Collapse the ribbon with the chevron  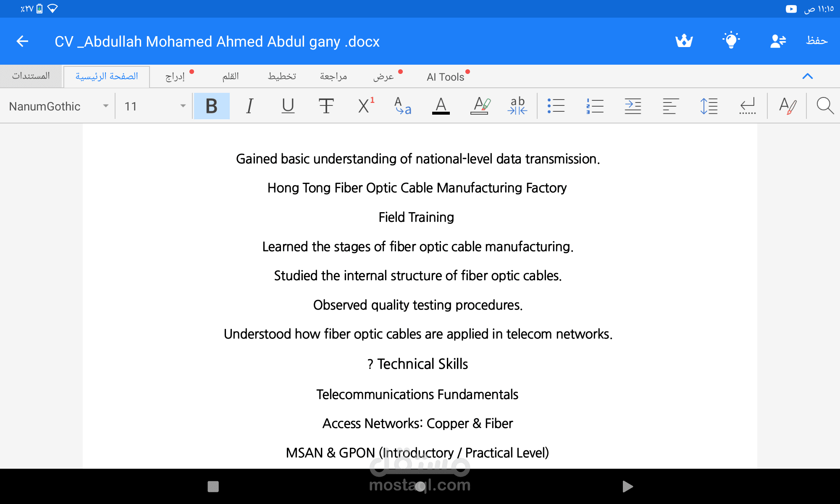tap(807, 76)
